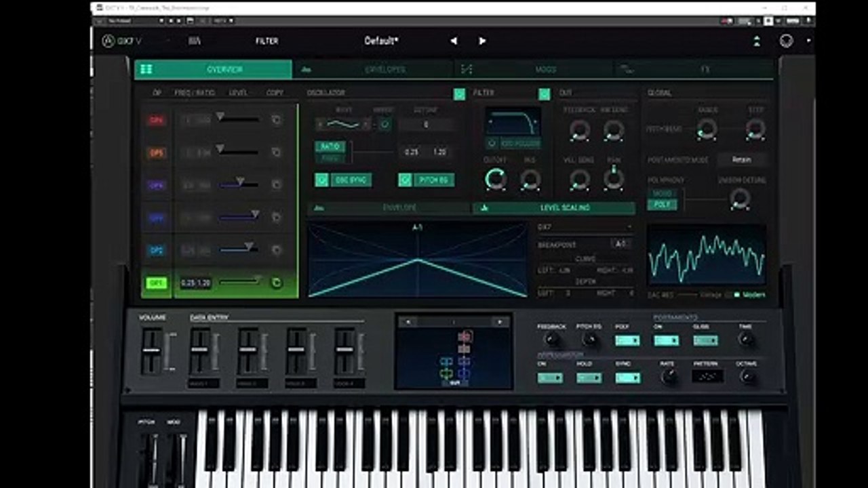Switch to the OVERVIEW tab
Screen dimensions: 868x488
214,69
